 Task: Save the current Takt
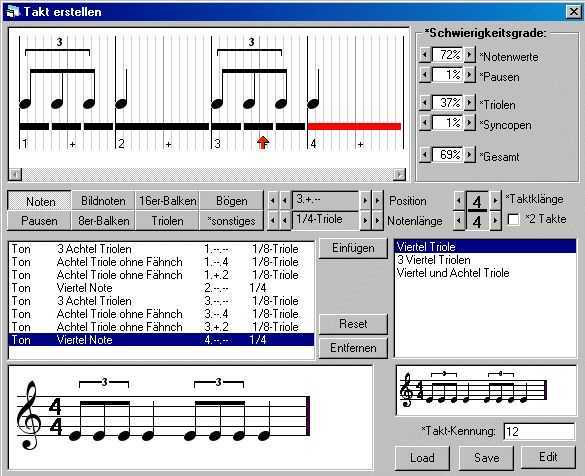coord(486,457)
